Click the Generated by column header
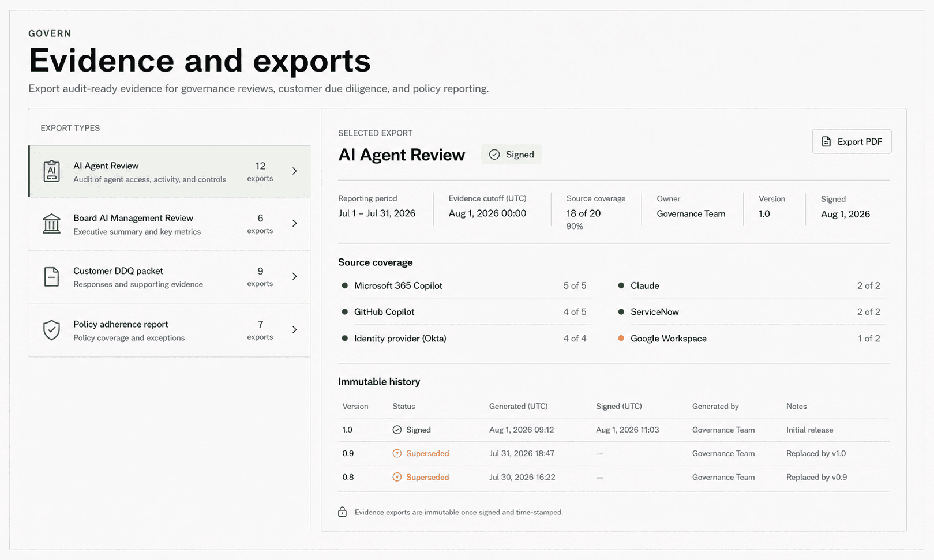 click(715, 407)
